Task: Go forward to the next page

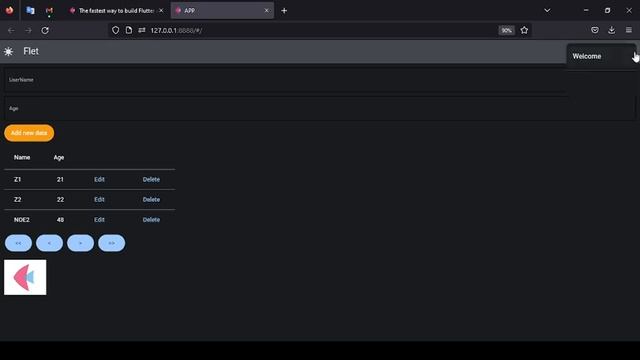Action: pos(28,30)
